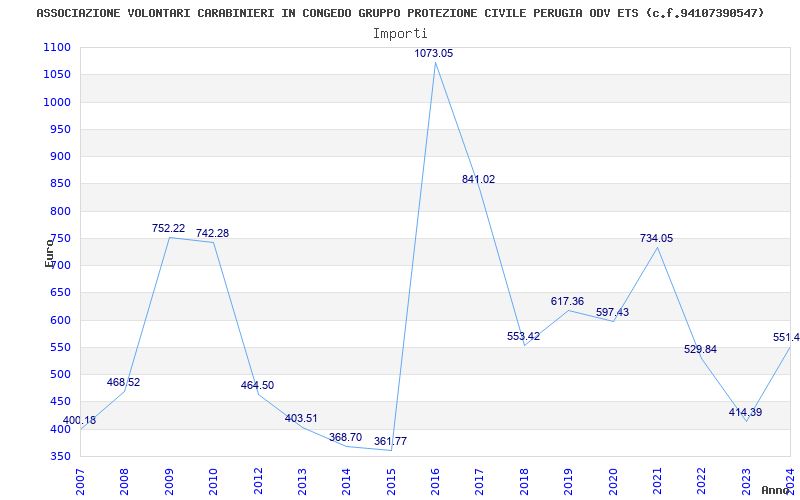Select the 450 y-axis tick

pos(60,402)
